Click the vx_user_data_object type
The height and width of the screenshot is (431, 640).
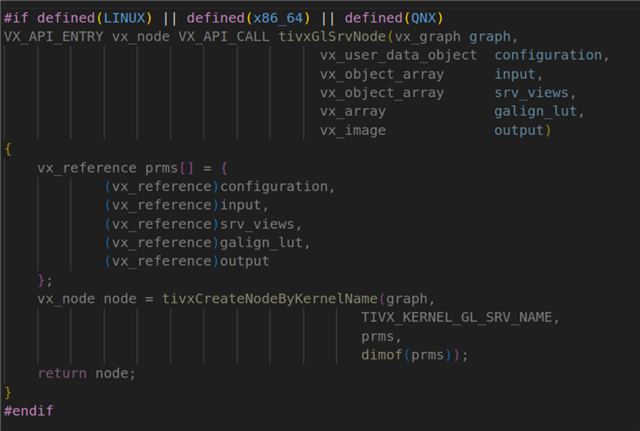398,55
